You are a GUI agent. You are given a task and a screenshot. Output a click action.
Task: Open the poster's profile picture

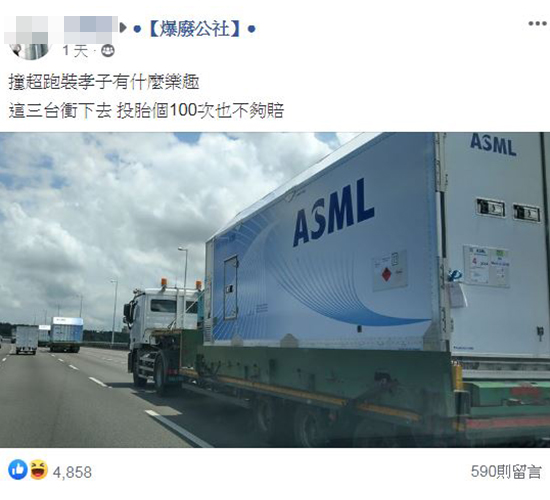click(31, 51)
